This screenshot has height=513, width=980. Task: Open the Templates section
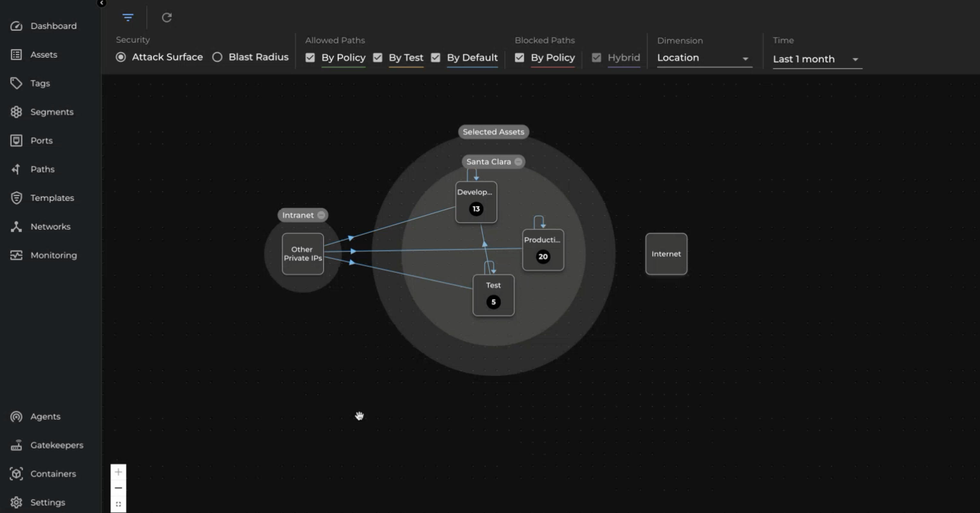pyautogui.click(x=53, y=198)
